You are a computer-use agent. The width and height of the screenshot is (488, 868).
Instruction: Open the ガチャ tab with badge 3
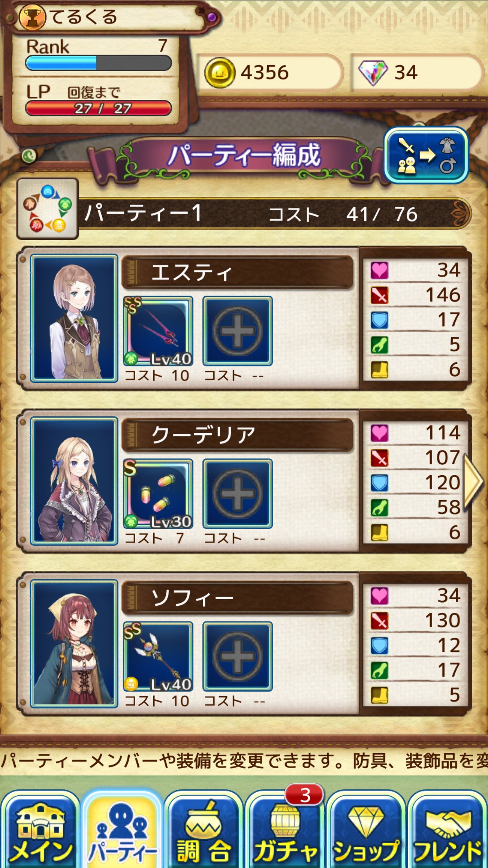tap(285, 829)
